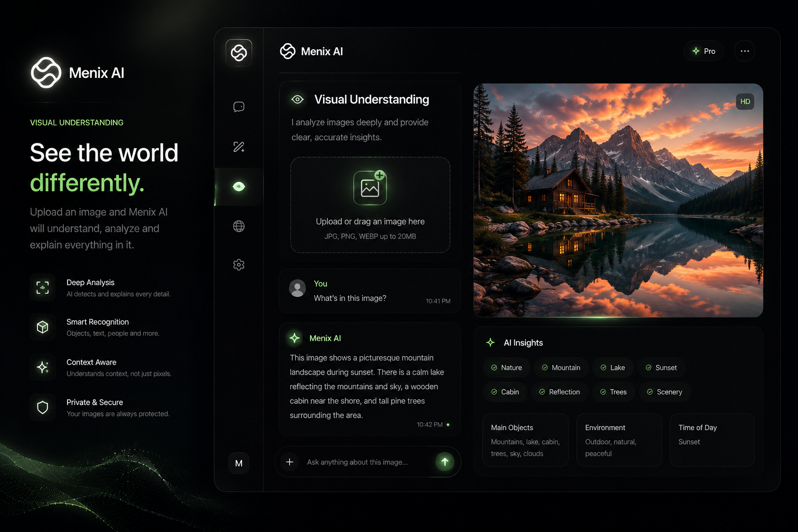The height and width of the screenshot is (532, 798).
Task: Toggle the Nature insight tag
Action: (507, 367)
